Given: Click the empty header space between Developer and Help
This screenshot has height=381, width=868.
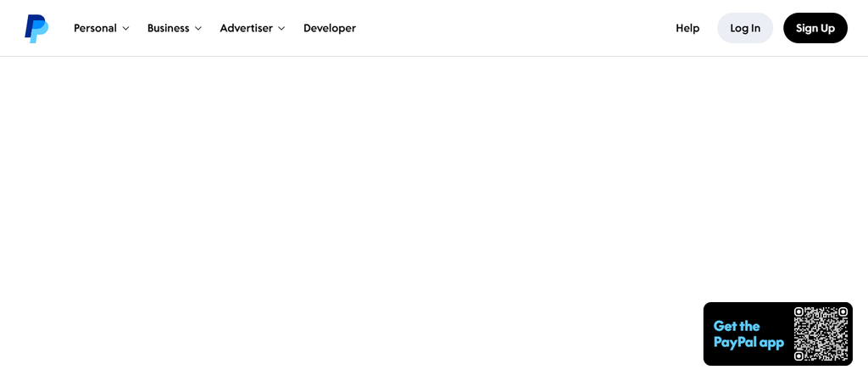Looking at the screenshot, I should [x=515, y=28].
